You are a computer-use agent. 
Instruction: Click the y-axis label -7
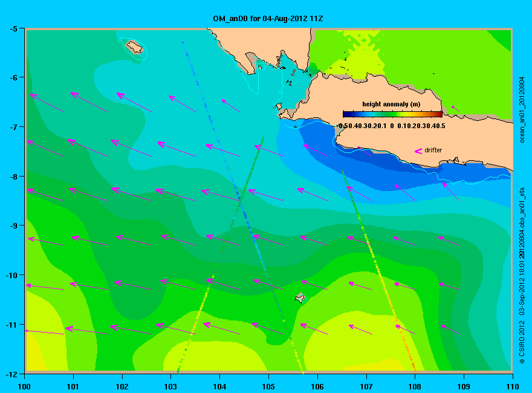13,127
